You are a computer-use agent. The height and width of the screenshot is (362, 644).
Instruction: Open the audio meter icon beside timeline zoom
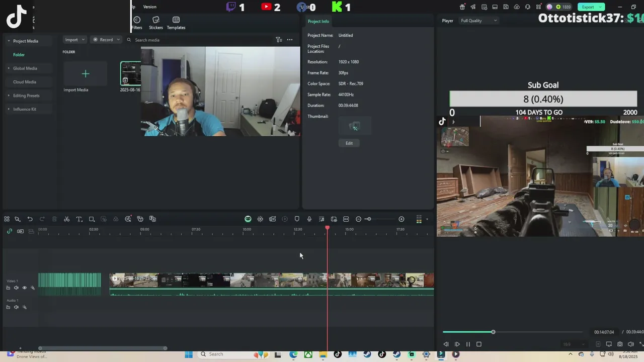tap(419, 219)
